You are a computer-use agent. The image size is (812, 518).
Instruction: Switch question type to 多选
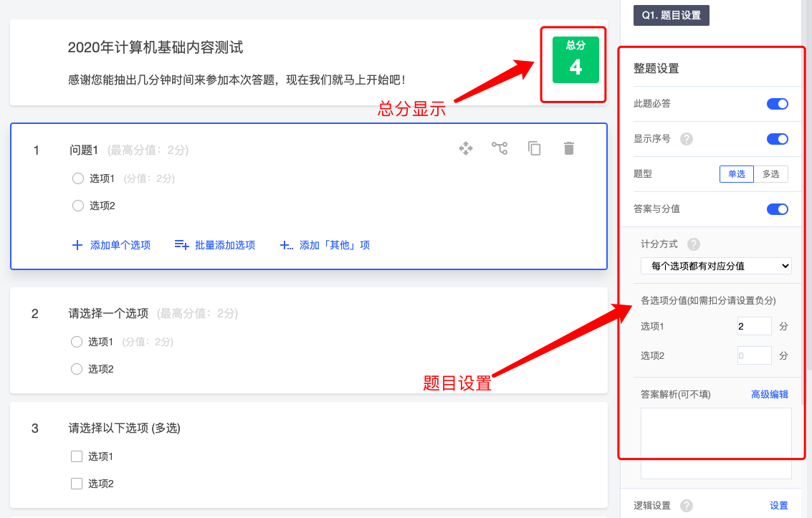pos(770,174)
